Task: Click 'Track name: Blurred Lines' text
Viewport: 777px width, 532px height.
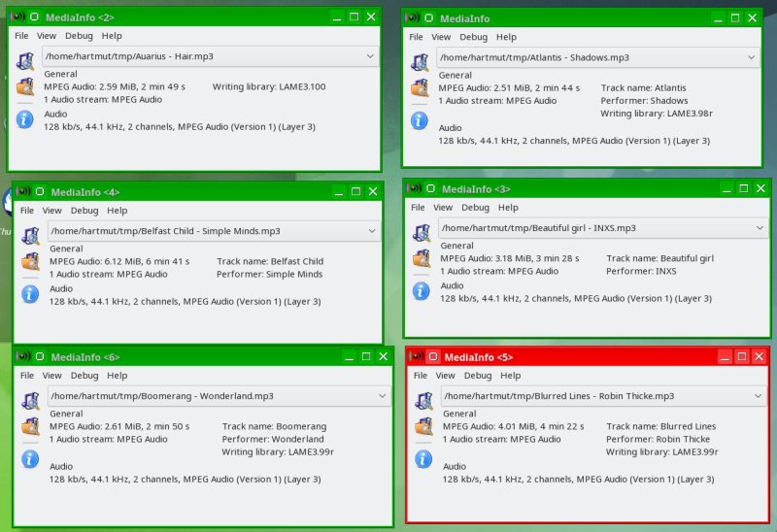Action: click(661, 426)
